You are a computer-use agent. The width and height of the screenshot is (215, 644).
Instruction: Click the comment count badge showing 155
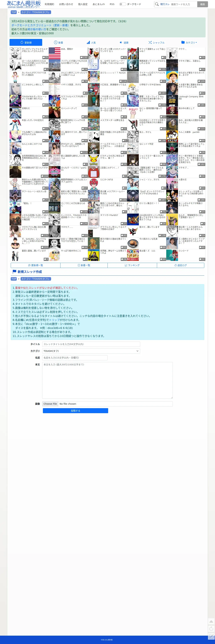[162, 69]
